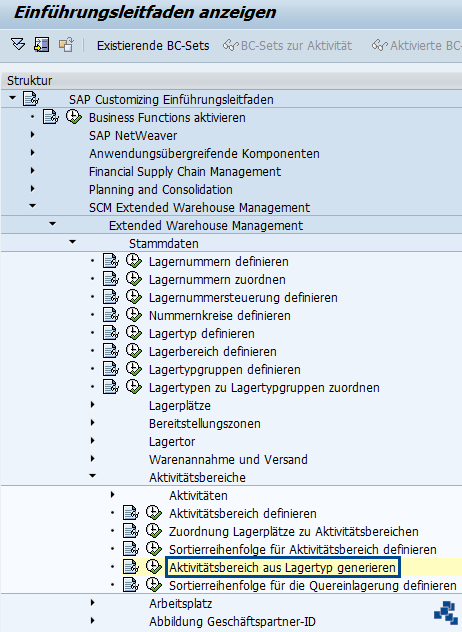Execute activity icon for Business Functions aktivieren

click(x=74, y=117)
